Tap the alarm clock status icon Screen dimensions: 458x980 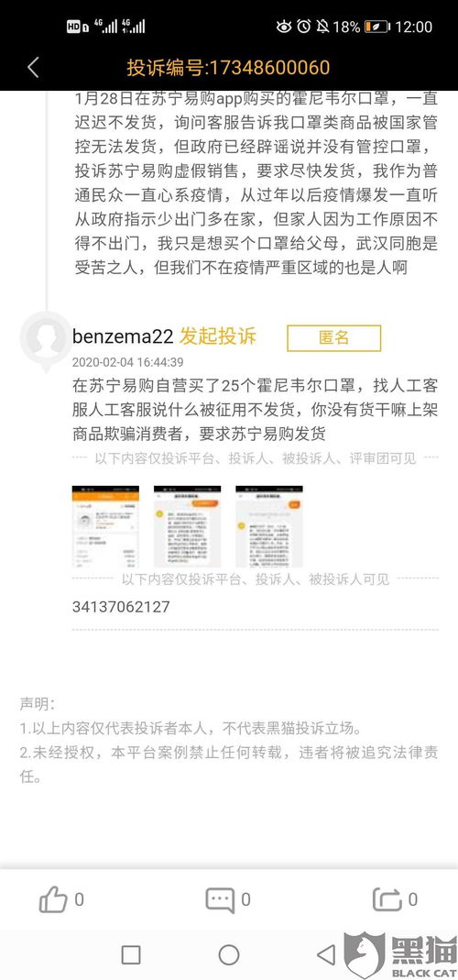click(304, 27)
